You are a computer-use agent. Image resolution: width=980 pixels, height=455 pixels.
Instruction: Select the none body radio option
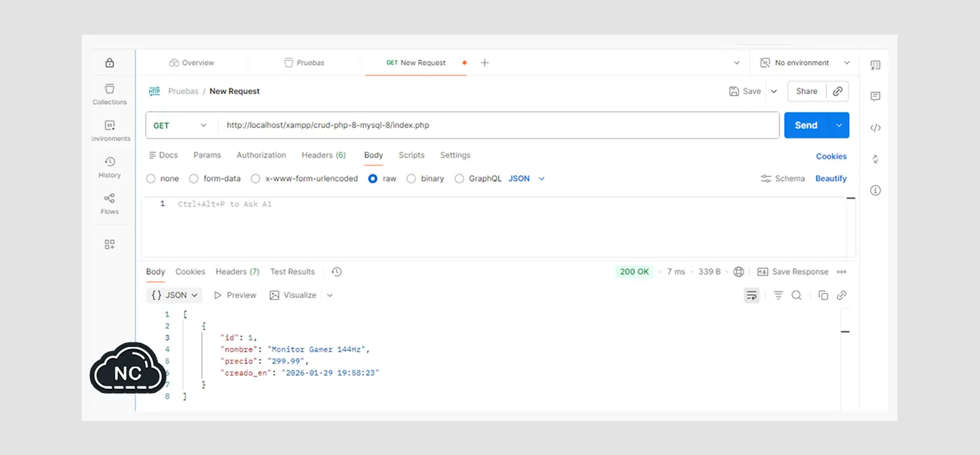click(x=151, y=178)
